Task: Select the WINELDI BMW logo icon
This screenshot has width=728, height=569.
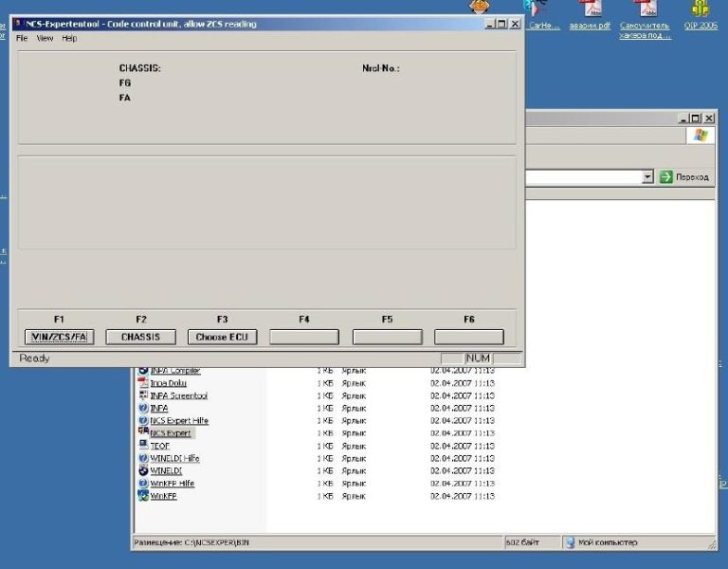Action: click(x=143, y=470)
